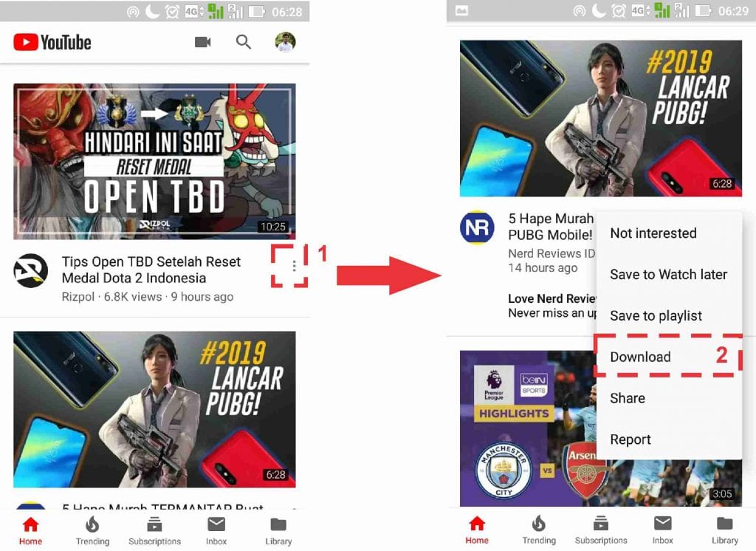This screenshot has width=756, height=551.
Task: Choose Not interested in popup menu
Action: (669, 233)
